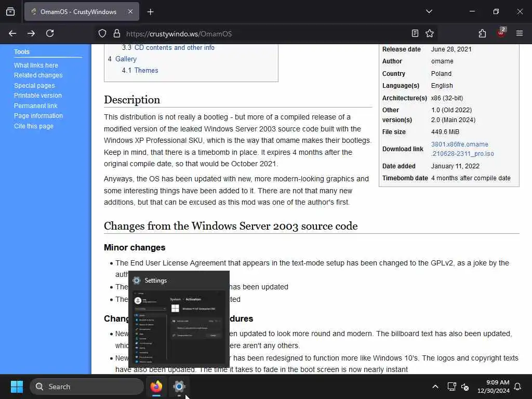Click the taskbar Search box
Image resolution: width=532 pixels, height=399 pixels.
tap(87, 387)
